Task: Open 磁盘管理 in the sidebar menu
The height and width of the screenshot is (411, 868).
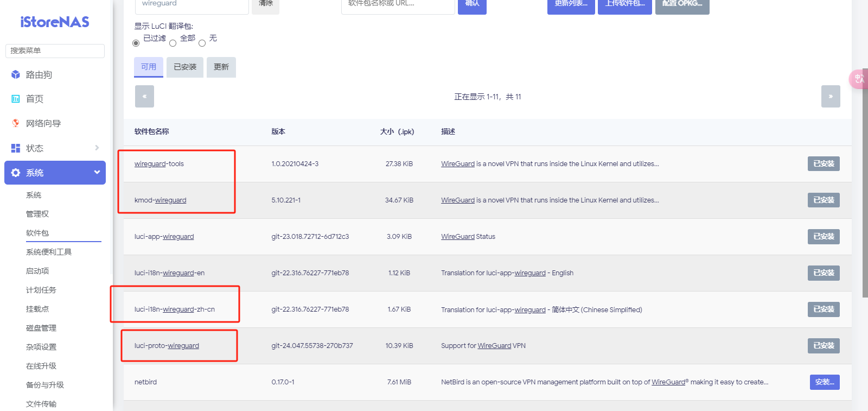Action: (41, 328)
